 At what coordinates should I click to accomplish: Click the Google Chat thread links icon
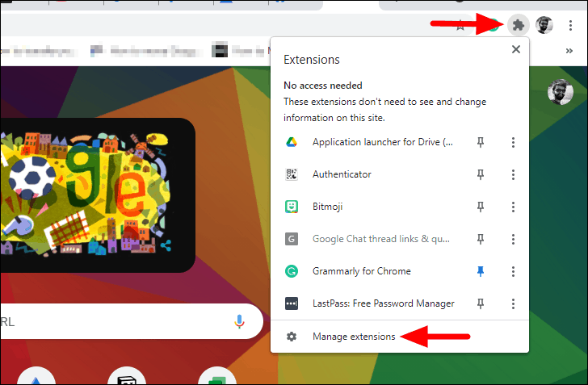click(292, 239)
